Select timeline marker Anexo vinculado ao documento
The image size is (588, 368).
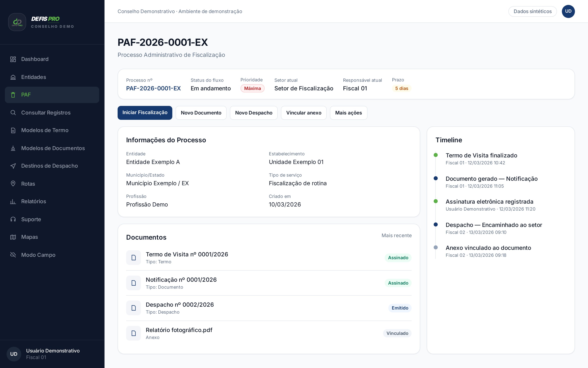pos(436,248)
